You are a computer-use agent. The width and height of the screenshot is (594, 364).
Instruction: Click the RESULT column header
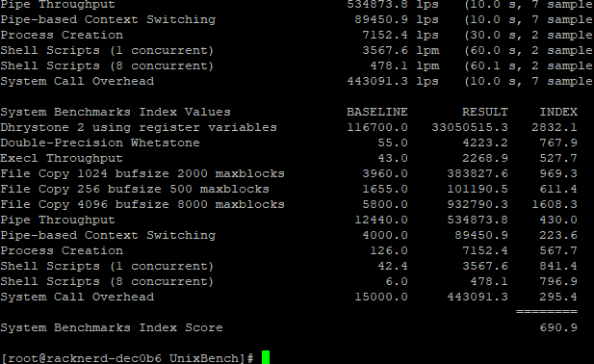tap(485, 112)
